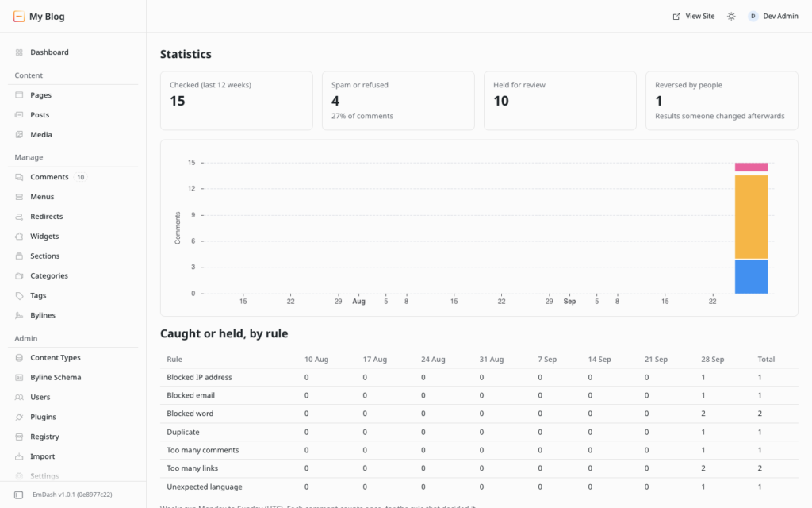Click the Held for review card
The height and width of the screenshot is (508, 812).
[x=560, y=101]
